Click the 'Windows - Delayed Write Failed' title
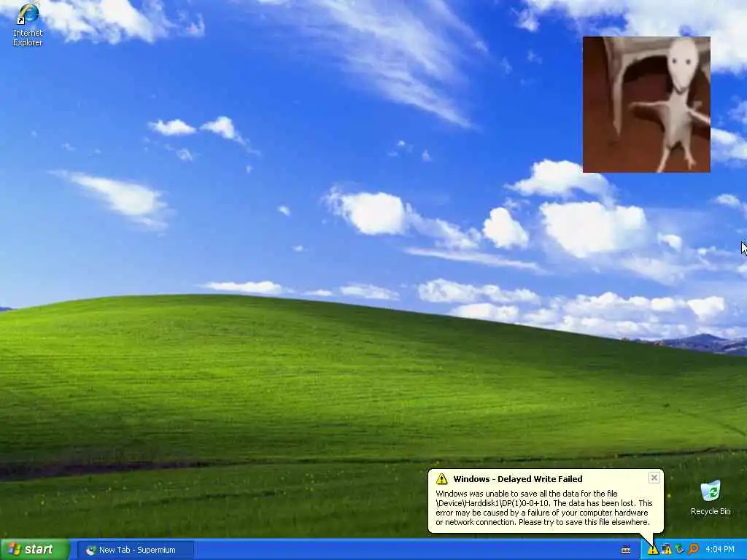Viewport: 747px width, 560px height. point(518,479)
